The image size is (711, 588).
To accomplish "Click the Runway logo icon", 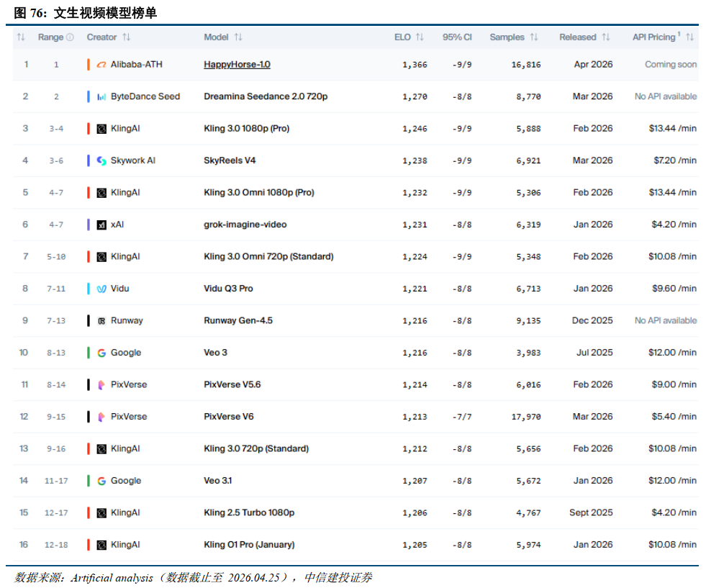I will [101, 321].
